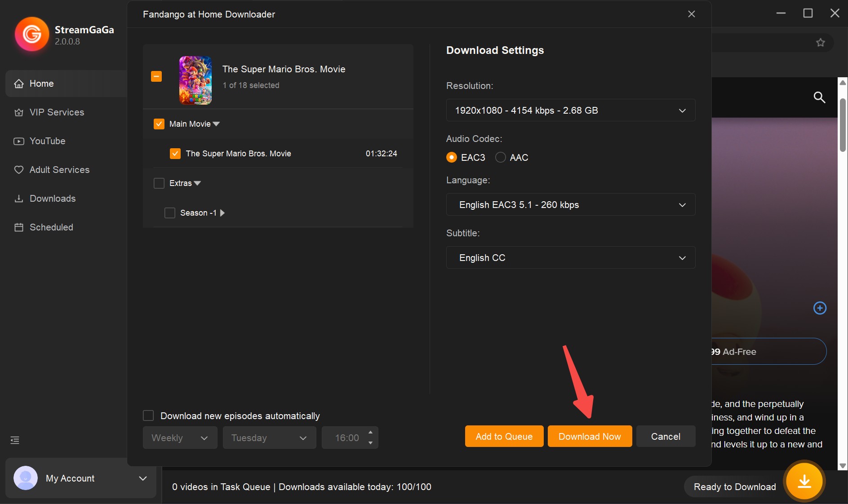This screenshot has height=504, width=848.
Task: Click the vertical scrollbar thumb
Action: pyautogui.click(x=843, y=126)
